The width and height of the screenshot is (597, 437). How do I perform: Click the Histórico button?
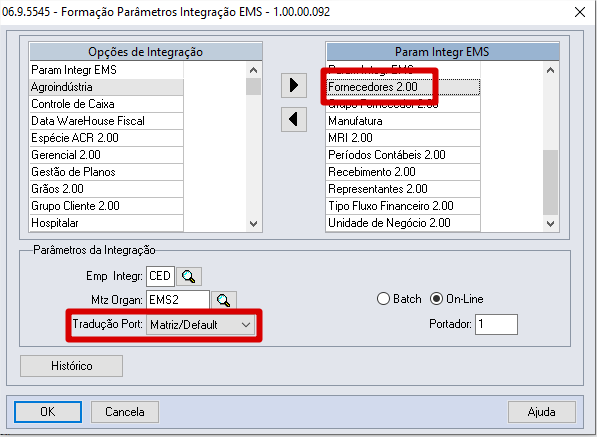72,366
